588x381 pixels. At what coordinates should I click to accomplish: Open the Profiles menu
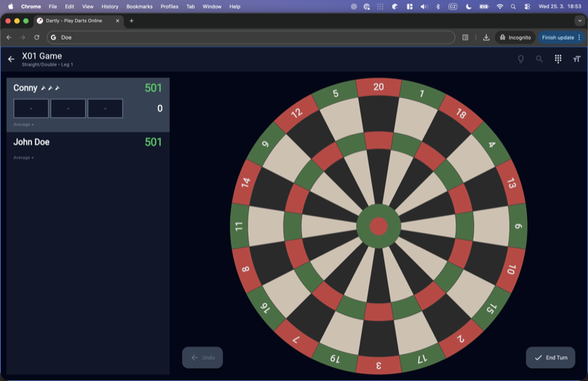(170, 7)
